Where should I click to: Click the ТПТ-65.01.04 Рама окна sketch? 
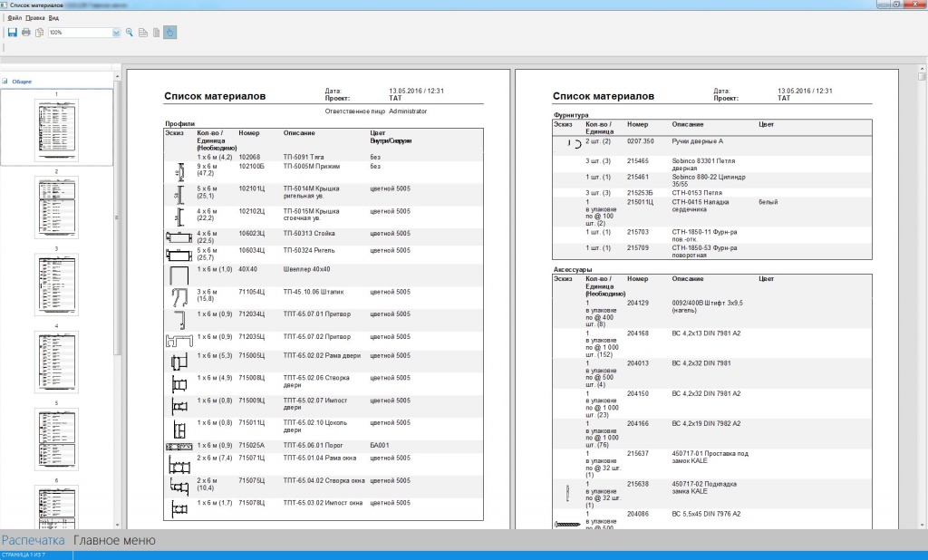[x=179, y=464]
